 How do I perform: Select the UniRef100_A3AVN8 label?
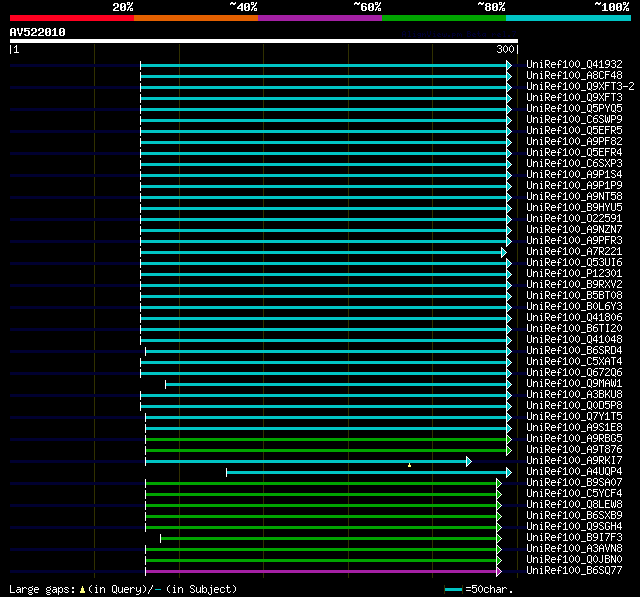click(x=574, y=549)
